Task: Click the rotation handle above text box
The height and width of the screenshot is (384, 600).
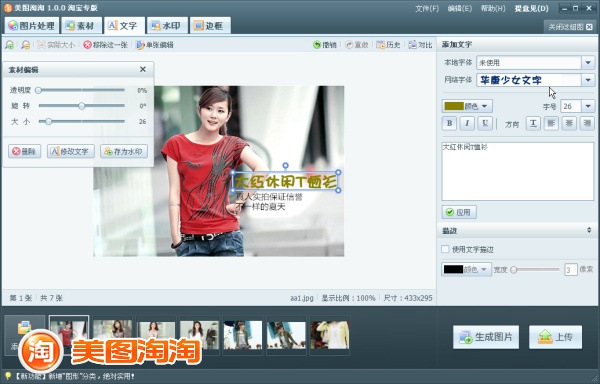Action: pos(285,166)
